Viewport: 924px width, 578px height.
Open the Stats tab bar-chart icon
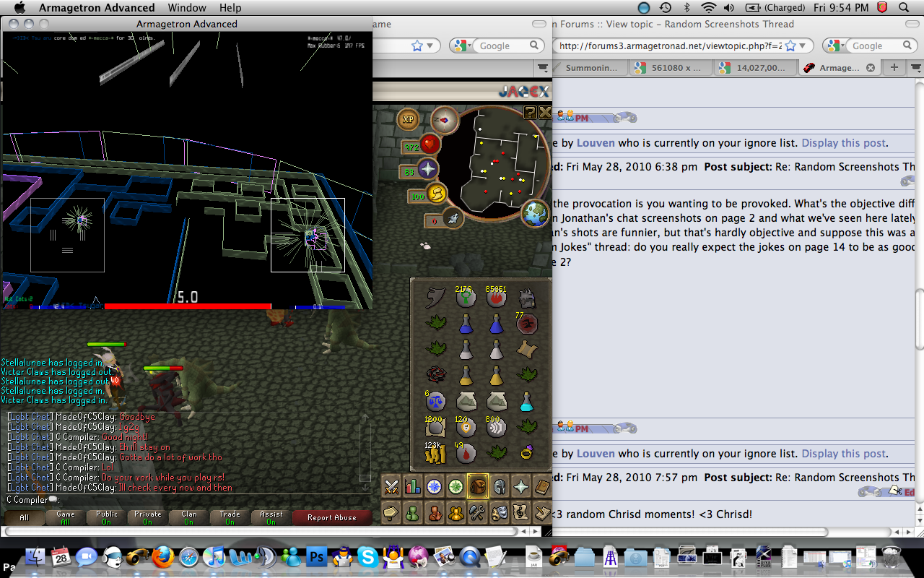[413, 487]
